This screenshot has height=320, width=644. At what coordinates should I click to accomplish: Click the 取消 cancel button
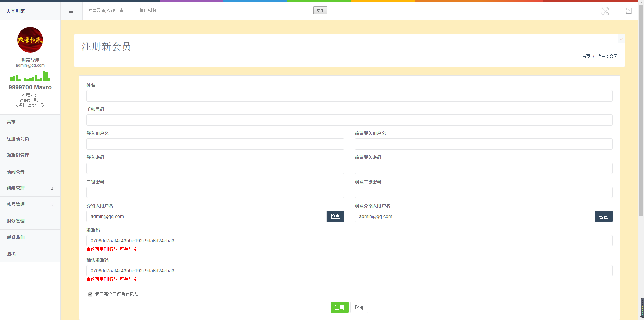359,307
